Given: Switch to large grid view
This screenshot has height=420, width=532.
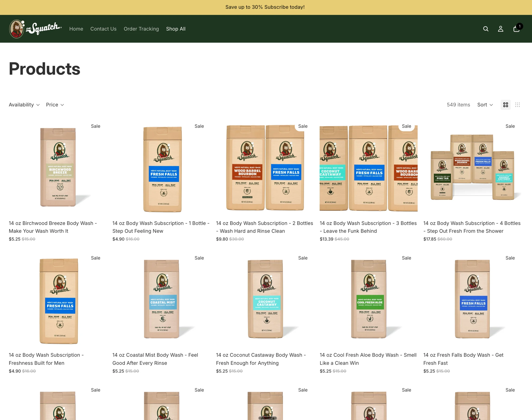Looking at the screenshot, I should (505, 105).
